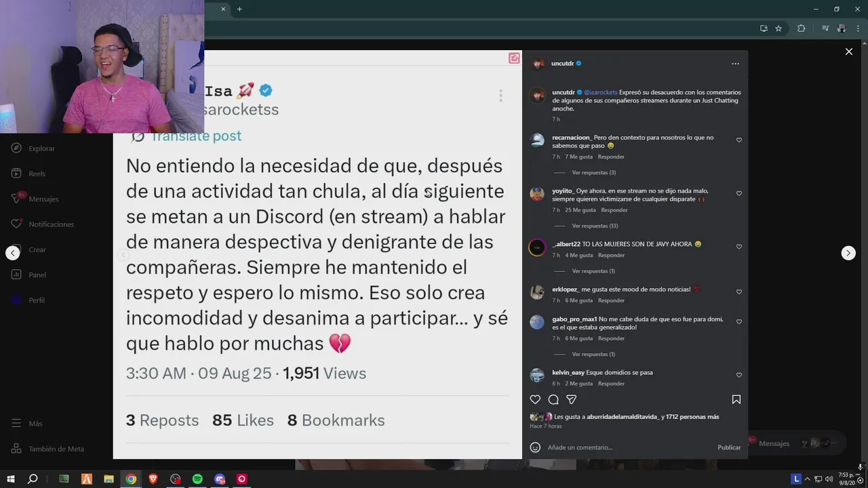Expand Ver respuestas (13) replies
Image resolution: width=868 pixels, height=488 pixels.
595,226
